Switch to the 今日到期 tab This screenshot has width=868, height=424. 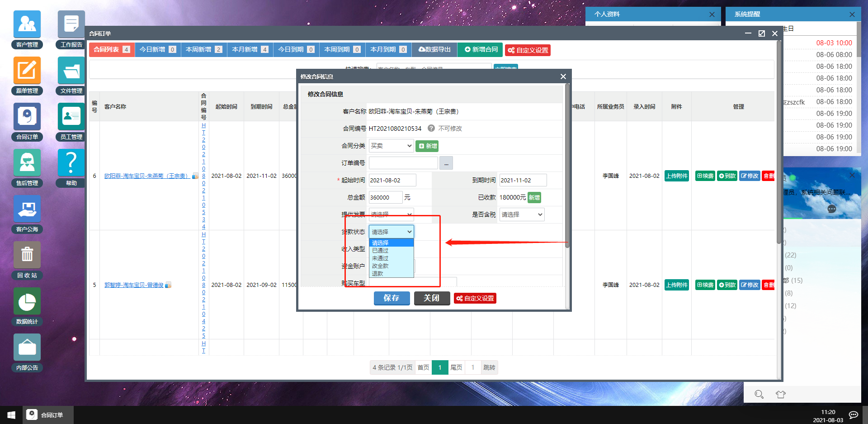pyautogui.click(x=296, y=49)
